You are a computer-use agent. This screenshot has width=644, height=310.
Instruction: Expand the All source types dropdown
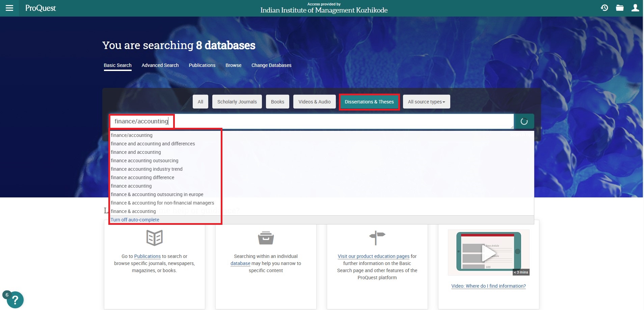point(426,102)
